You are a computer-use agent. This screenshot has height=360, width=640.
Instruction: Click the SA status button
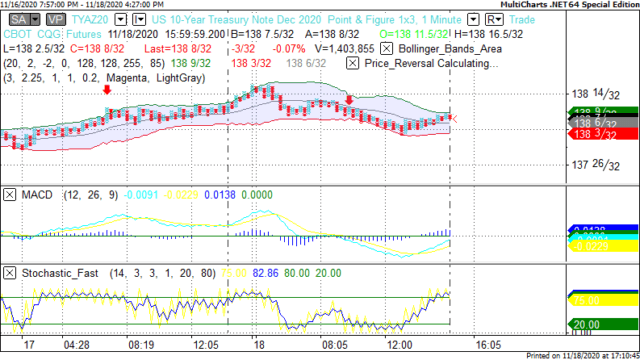click(x=19, y=20)
